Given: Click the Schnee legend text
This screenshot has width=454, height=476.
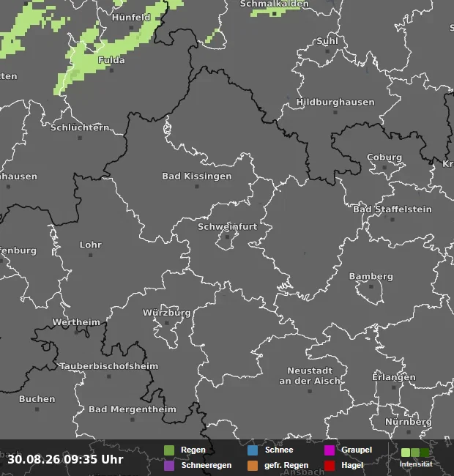Looking at the screenshot, I should (279, 450).
